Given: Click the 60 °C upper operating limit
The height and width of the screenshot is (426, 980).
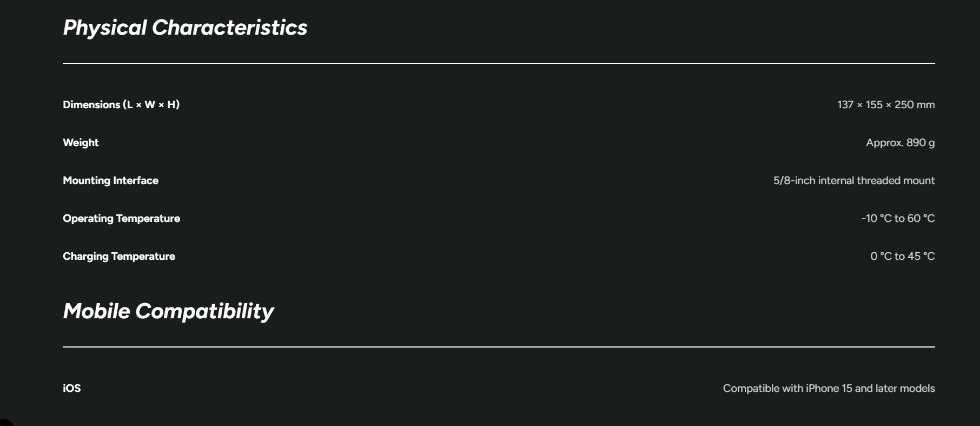Looking at the screenshot, I should [x=921, y=218].
